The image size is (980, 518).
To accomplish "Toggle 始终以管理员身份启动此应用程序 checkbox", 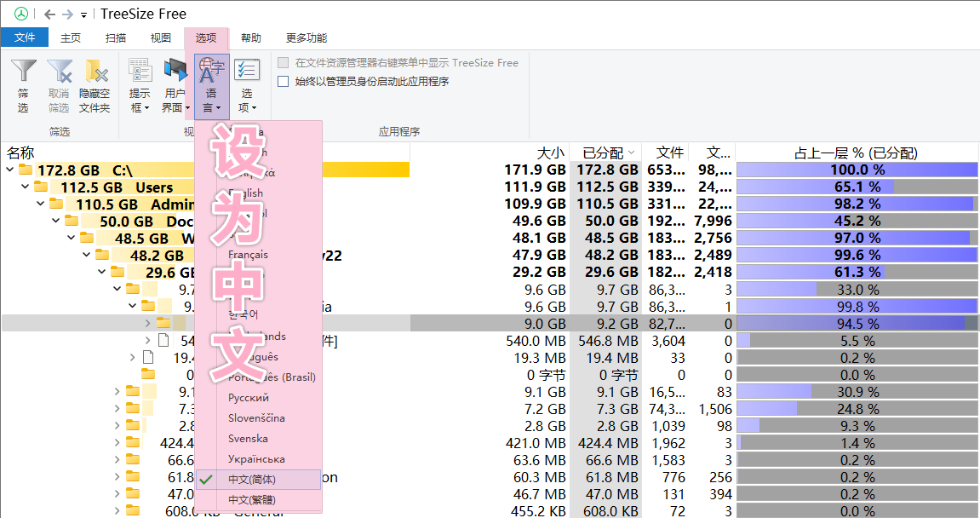I will click(x=284, y=81).
